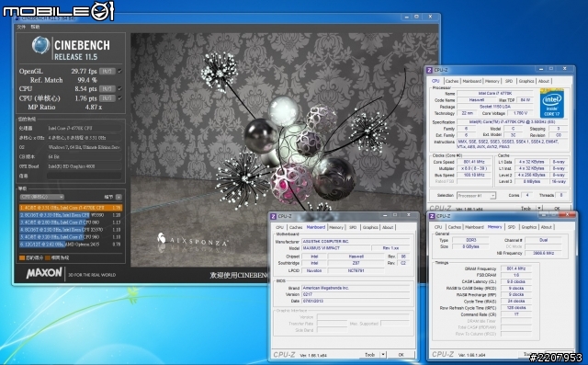Viewport: 588px width, 365px height.
Task: Open the Tools dropdown arrow in CPU window
Action: click(539, 208)
